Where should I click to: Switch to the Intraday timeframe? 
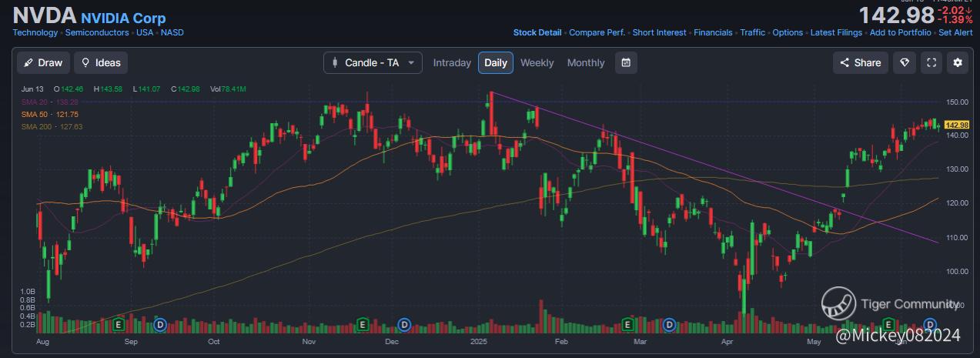(452, 63)
